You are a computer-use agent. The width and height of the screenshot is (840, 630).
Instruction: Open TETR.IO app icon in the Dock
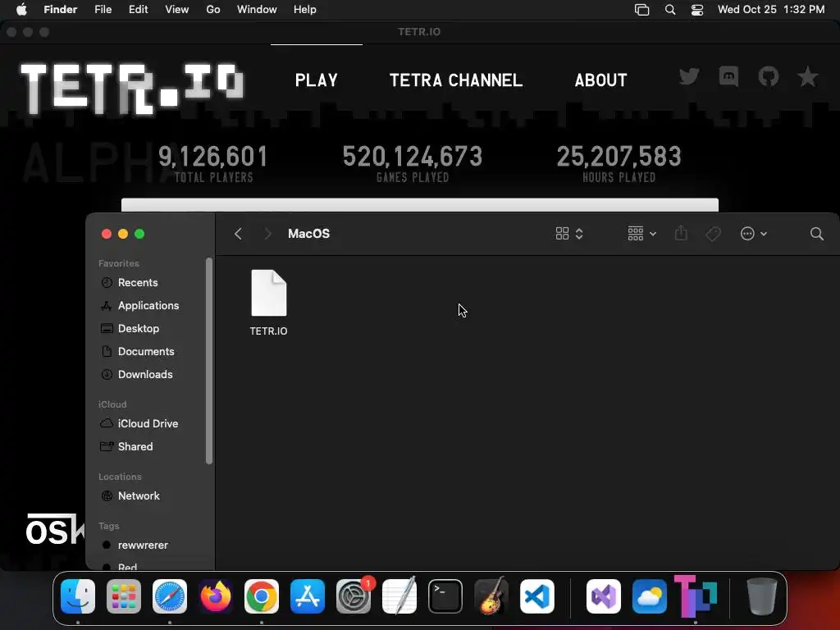696,596
